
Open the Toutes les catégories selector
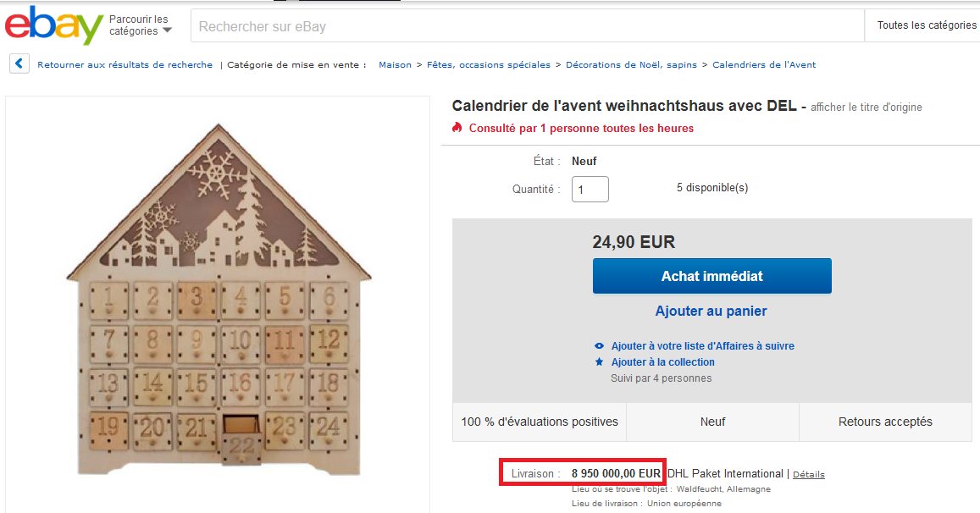pyautogui.click(x=926, y=25)
